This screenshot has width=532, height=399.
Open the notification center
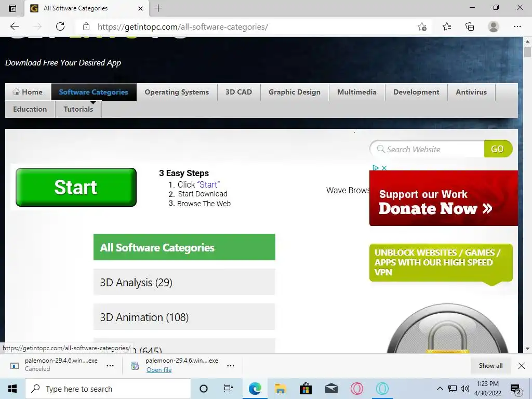click(x=515, y=389)
